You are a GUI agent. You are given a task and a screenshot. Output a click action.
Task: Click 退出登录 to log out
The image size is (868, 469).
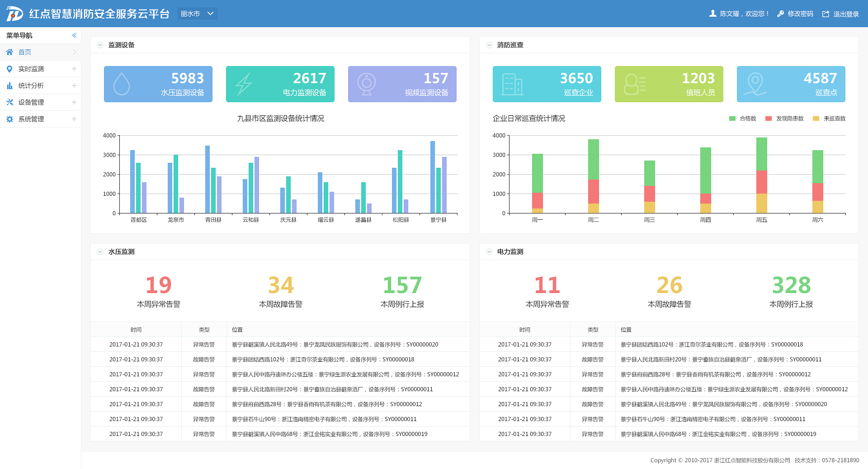[846, 14]
